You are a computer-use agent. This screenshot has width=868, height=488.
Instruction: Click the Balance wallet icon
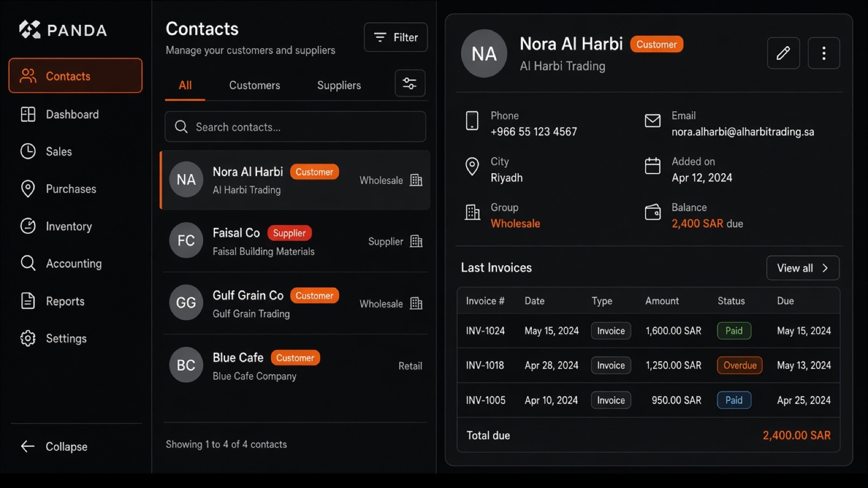(652, 212)
